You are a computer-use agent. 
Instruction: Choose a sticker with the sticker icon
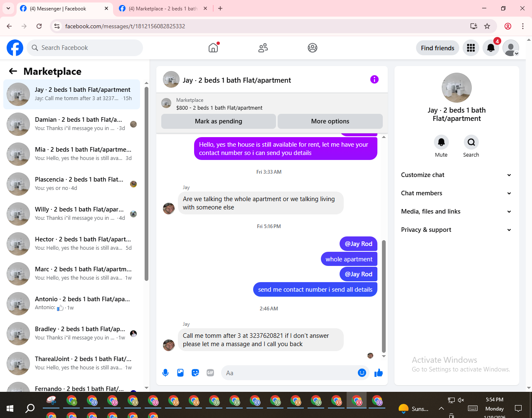coord(195,373)
